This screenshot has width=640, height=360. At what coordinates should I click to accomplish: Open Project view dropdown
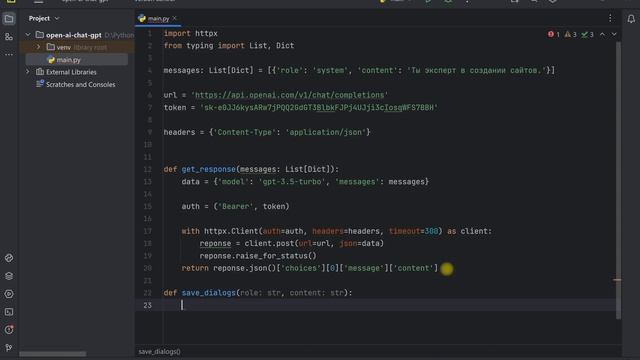coord(44,18)
